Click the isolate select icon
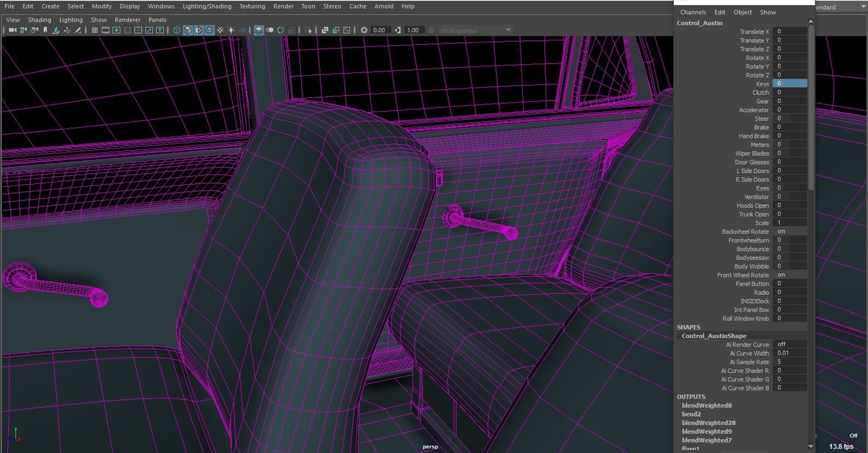The image size is (868, 453). pyautogui.click(x=308, y=30)
